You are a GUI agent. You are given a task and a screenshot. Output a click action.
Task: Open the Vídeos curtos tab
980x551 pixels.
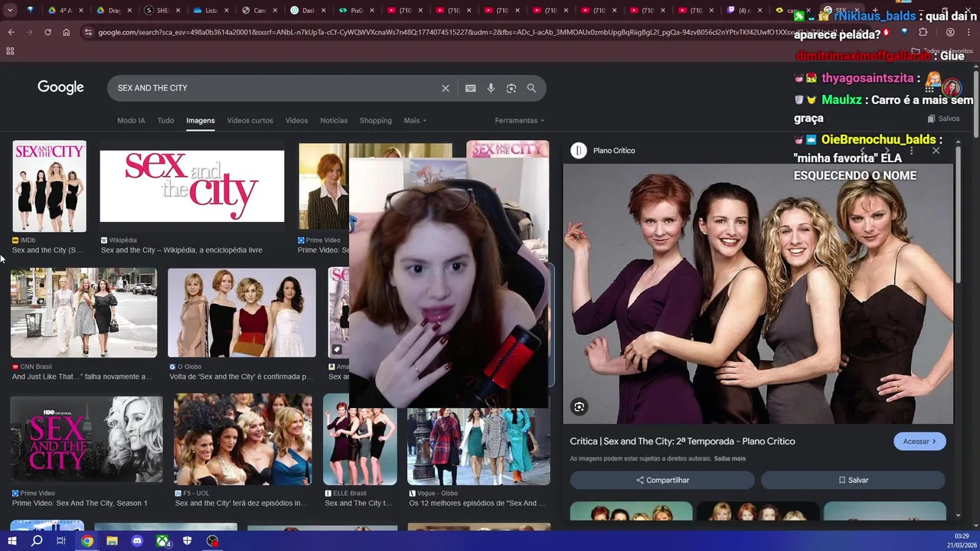pyautogui.click(x=250, y=120)
